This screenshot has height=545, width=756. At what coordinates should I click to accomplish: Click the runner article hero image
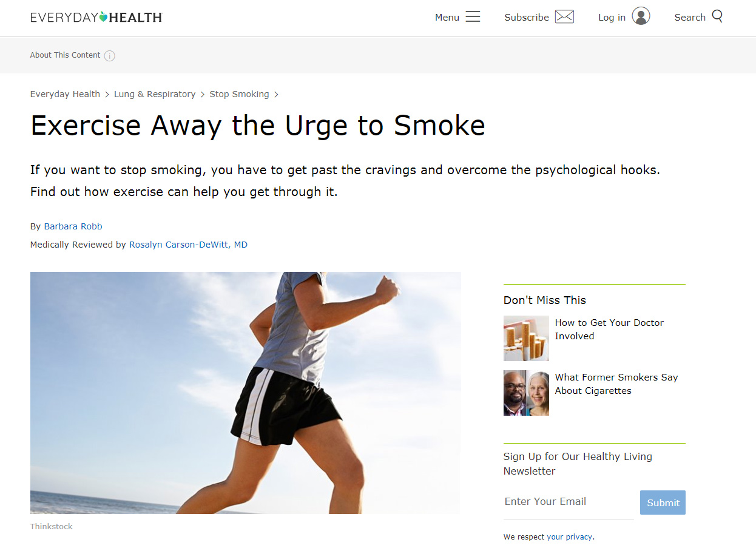tap(246, 393)
